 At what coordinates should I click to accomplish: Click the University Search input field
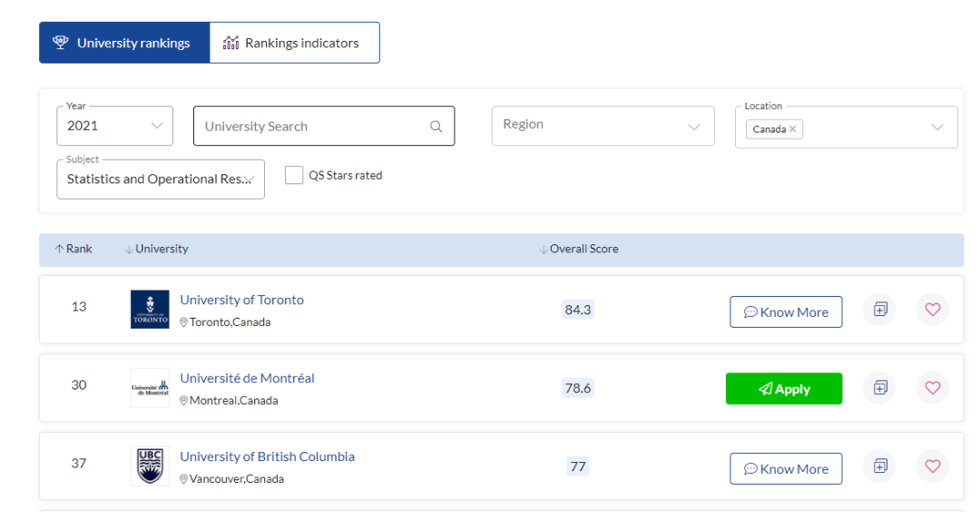click(324, 126)
